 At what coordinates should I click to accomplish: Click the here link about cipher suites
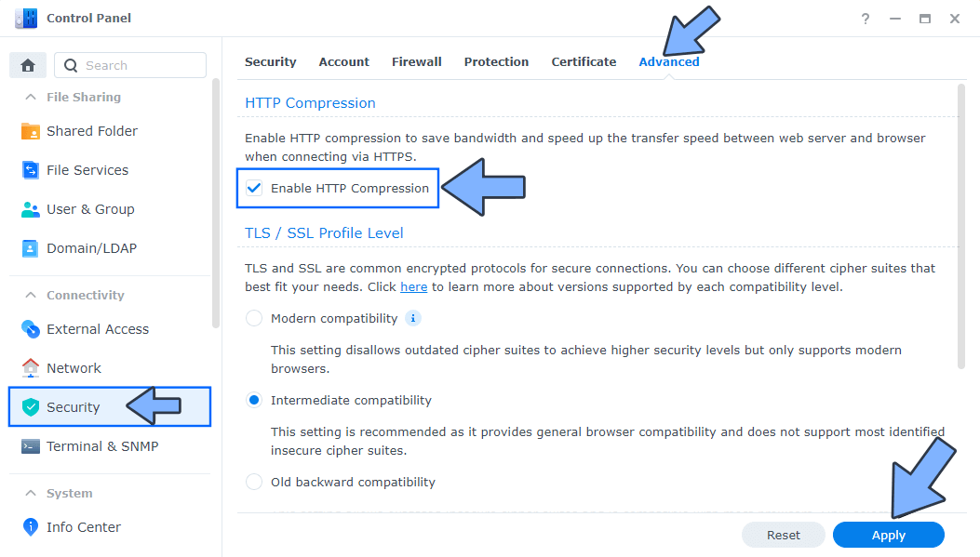[x=413, y=286]
